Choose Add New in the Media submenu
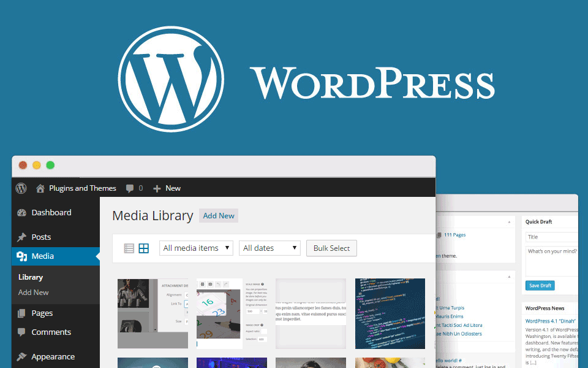The width and height of the screenshot is (588, 368). [33, 293]
